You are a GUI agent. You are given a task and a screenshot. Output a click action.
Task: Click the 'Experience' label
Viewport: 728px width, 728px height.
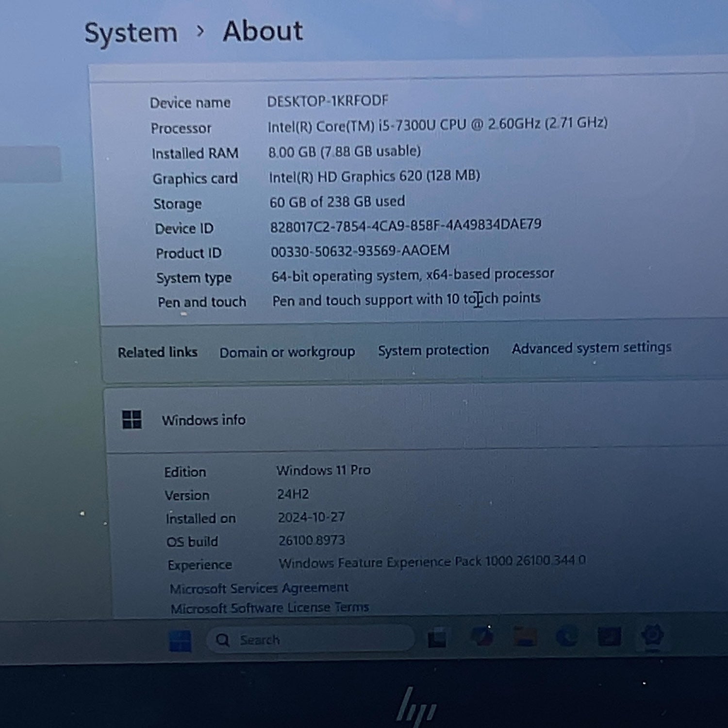tap(200, 565)
